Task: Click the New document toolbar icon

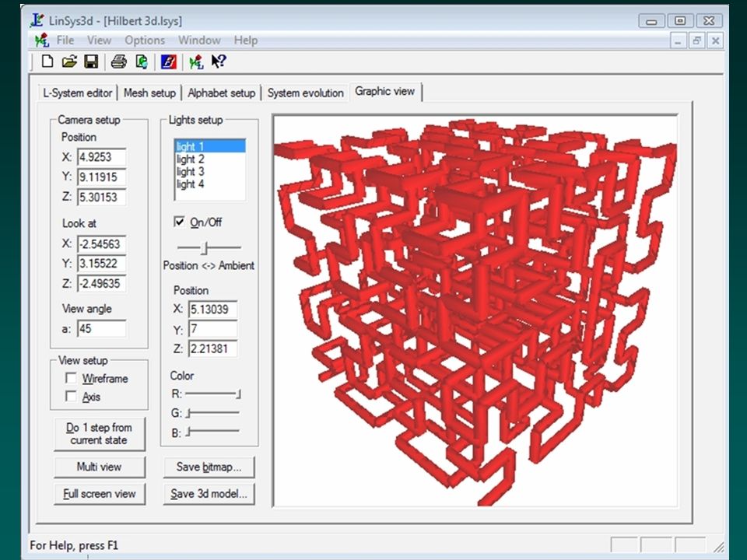Action: [x=47, y=61]
